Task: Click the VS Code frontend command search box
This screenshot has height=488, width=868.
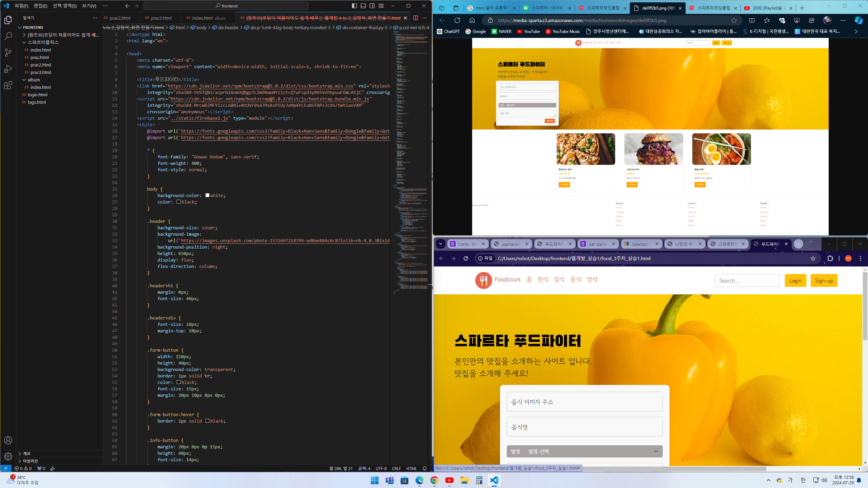Action: coord(226,6)
